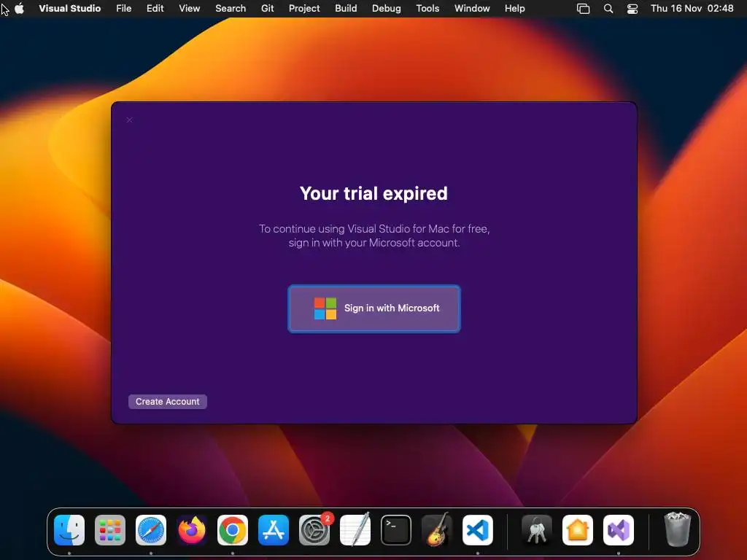Click the Stage Manager menu bar icon
This screenshot has width=747, height=560.
583,9
